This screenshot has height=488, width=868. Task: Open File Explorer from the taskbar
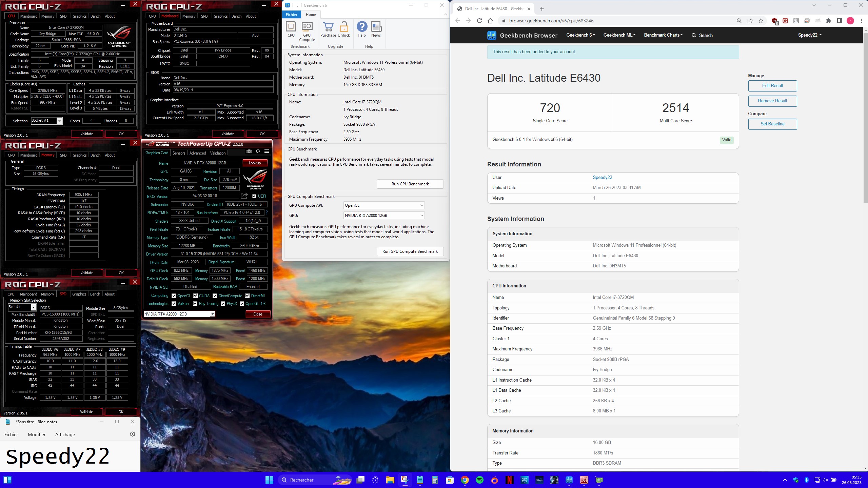tap(390, 480)
